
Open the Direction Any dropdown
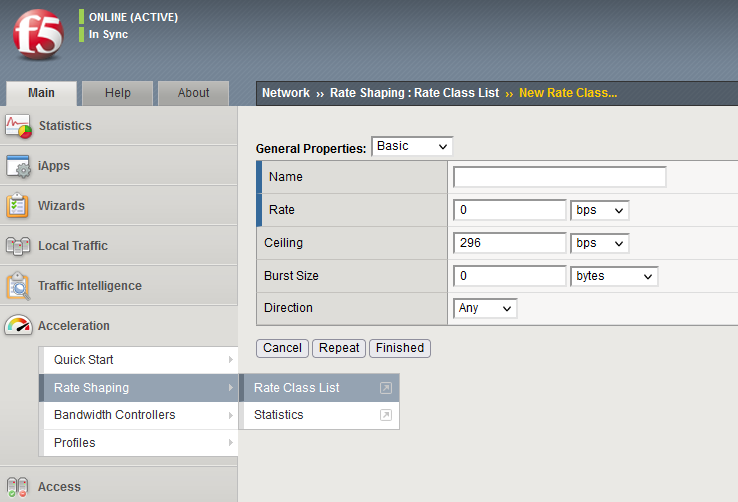click(x=485, y=309)
